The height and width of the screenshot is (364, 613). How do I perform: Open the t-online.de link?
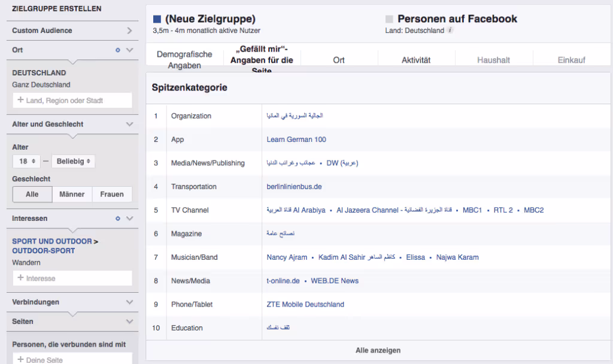pos(283,281)
